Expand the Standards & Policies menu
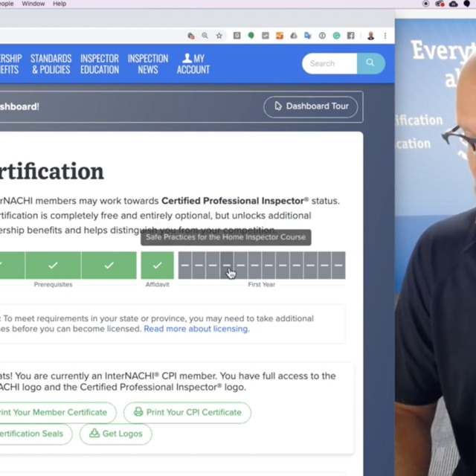This screenshot has height=476, width=476. click(x=51, y=64)
